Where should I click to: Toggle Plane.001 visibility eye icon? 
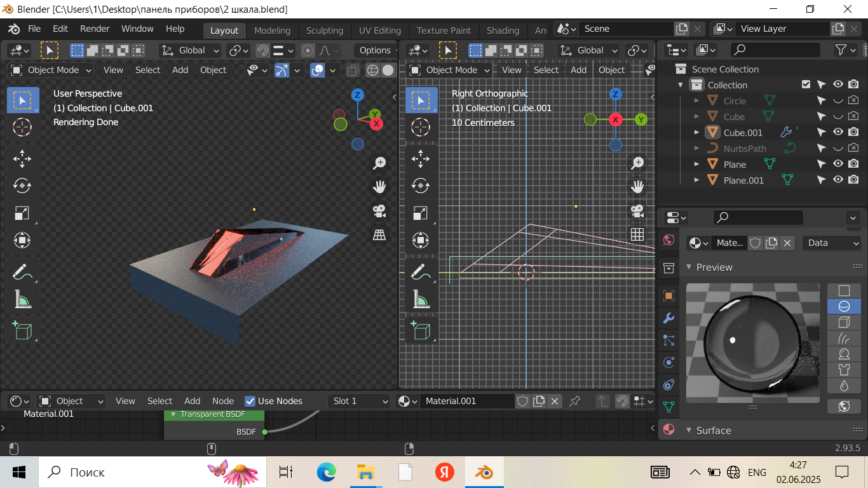pos(838,180)
